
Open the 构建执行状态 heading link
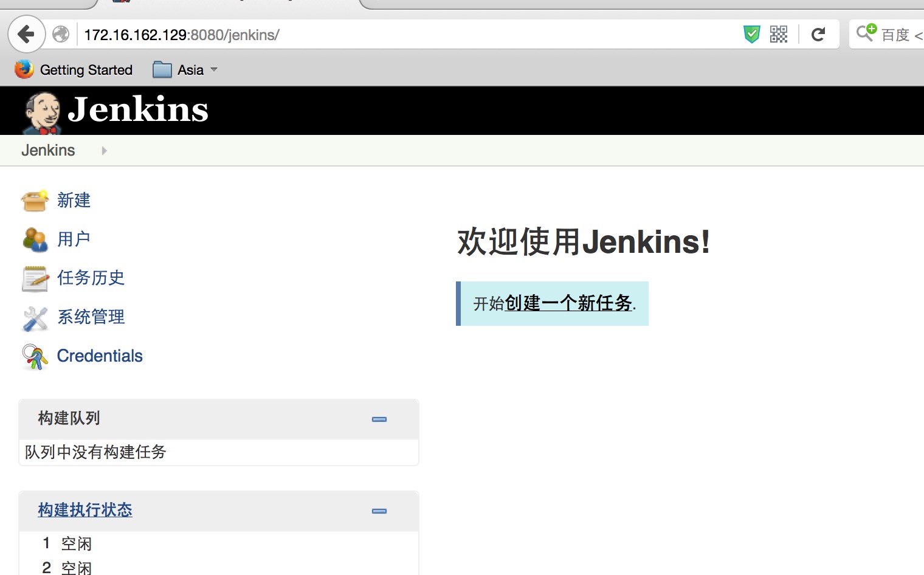[85, 510]
